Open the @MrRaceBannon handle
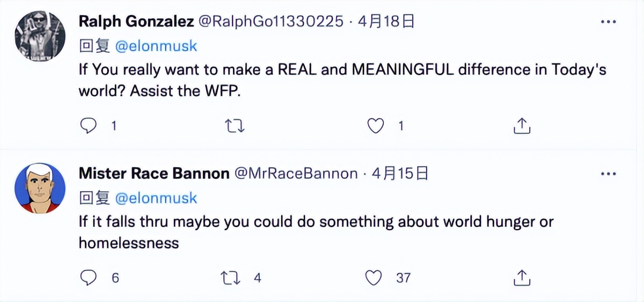This screenshot has height=302, width=644. [295, 173]
